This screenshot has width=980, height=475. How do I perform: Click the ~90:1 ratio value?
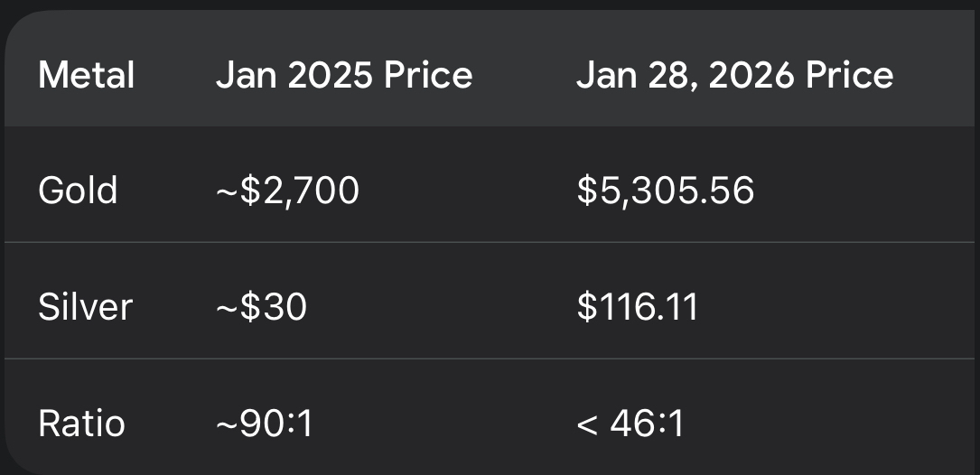264,424
